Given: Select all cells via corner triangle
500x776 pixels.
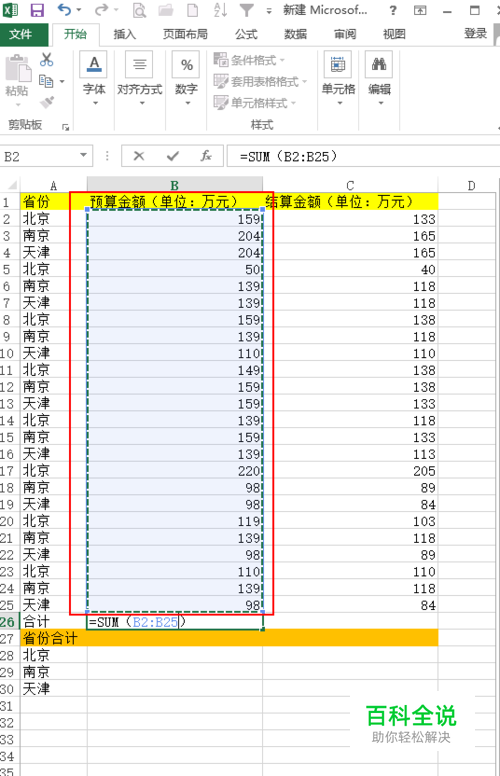Looking at the screenshot, I should (x=11, y=186).
